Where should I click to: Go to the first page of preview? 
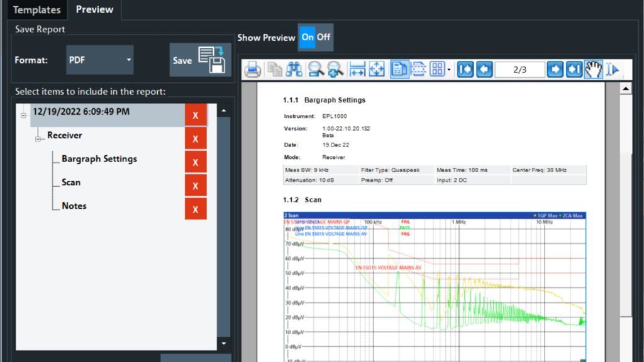465,70
